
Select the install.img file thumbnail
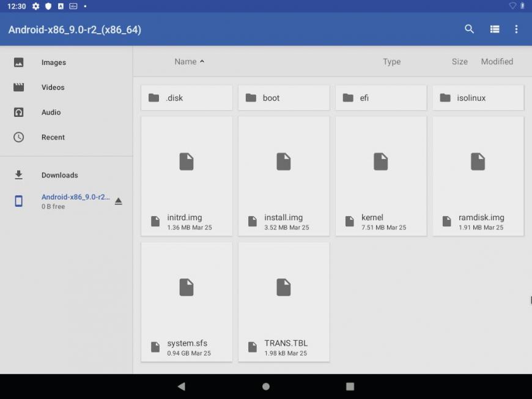coord(284,162)
